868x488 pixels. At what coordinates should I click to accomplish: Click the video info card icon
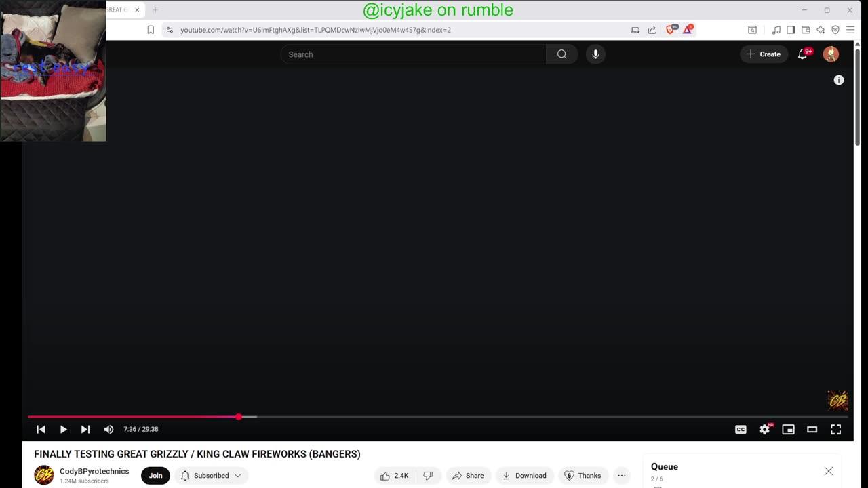(839, 80)
